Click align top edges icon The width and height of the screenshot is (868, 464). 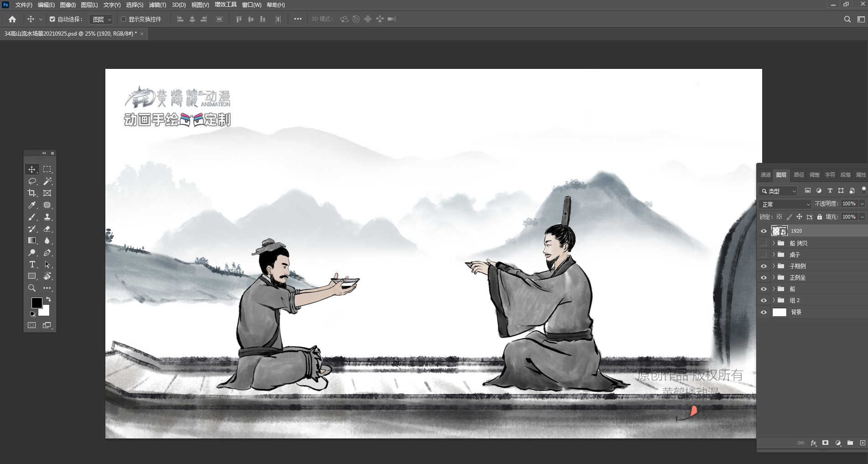tap(239, 19)
